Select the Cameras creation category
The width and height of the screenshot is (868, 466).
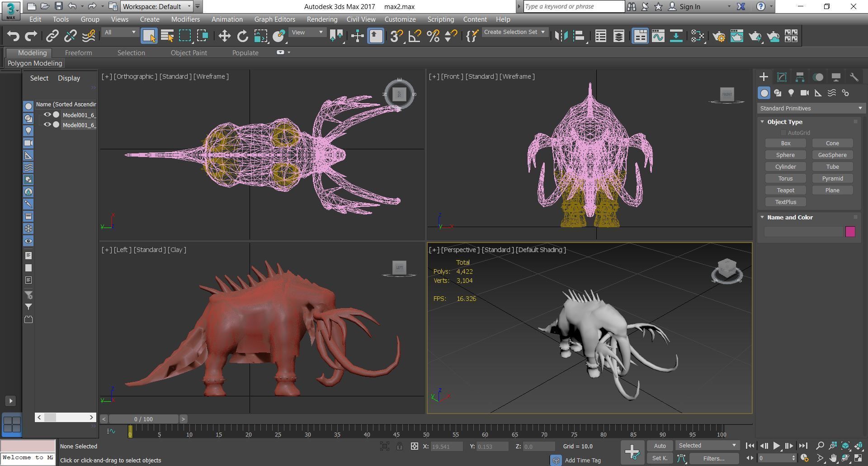pos(805,93)
